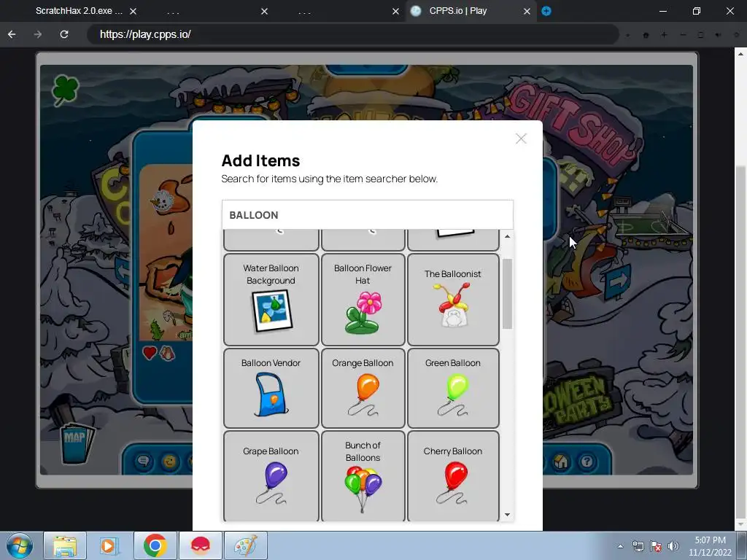
Task: Open File Explorer from taskbar
Action: point(65,545)
